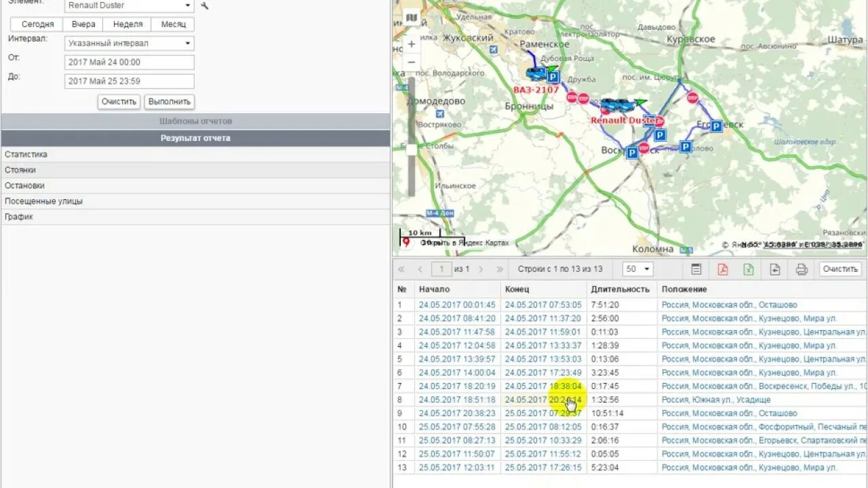Image resolution: width=868 pixels, height=488 pixels.
Task: Click location 'Россия, Южная ул., Усадище'
Action: [716, 400]
